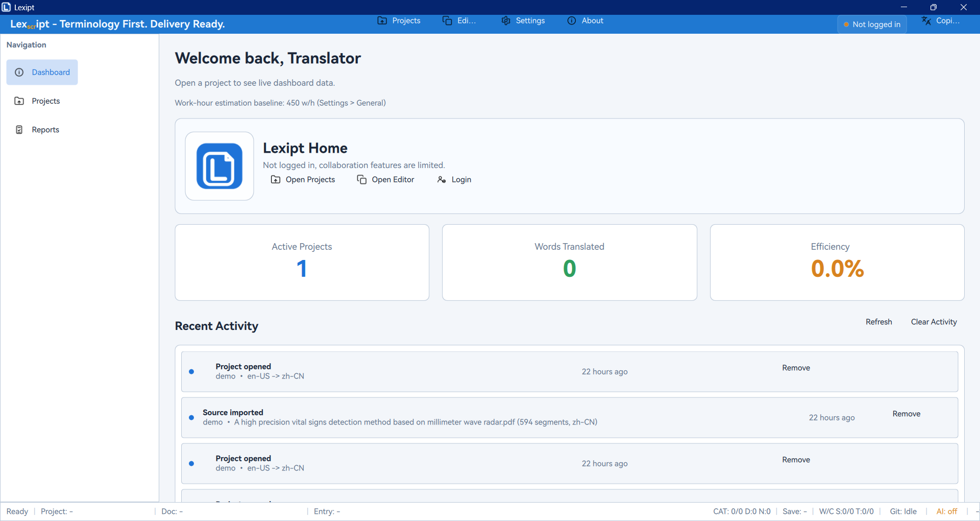
Task: Click Open Editor in Lexipt Home card
Action: 385,179
